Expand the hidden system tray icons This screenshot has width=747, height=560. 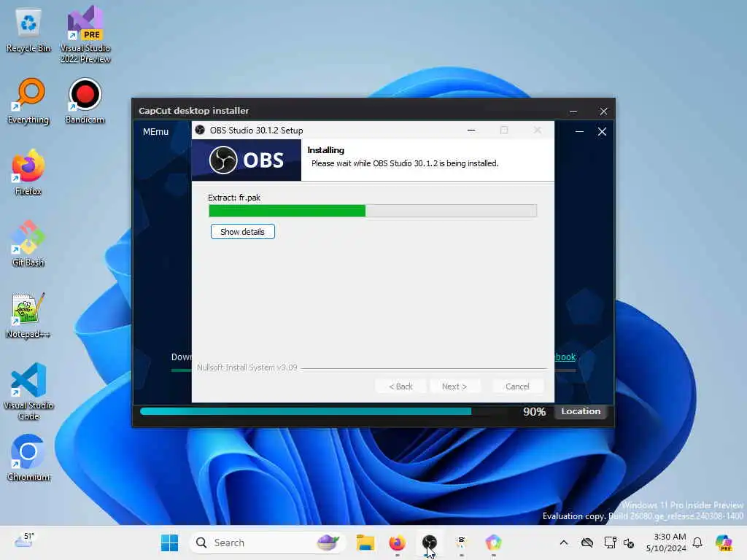click(564, 542)
